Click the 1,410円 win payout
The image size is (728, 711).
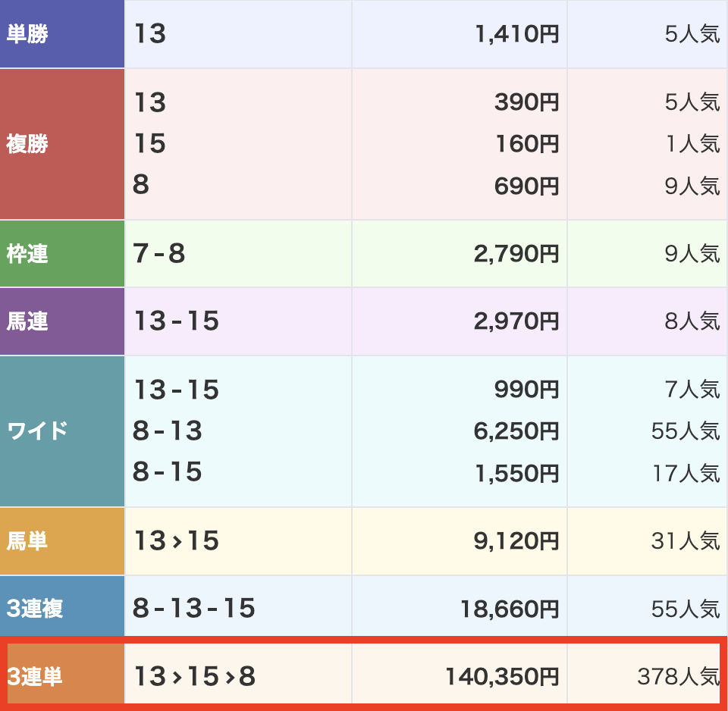click(516, 34)
